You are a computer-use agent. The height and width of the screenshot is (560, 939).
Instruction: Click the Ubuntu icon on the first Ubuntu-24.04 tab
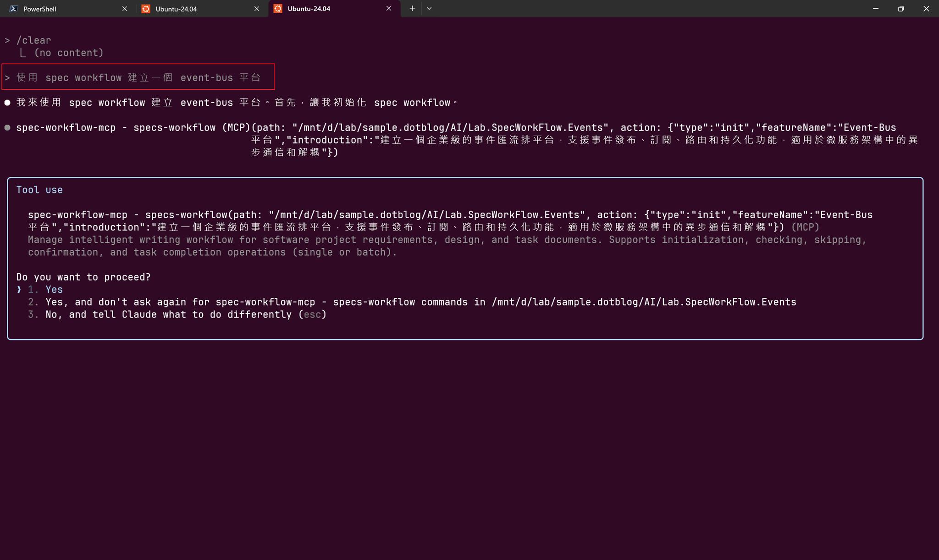point(146,9)
